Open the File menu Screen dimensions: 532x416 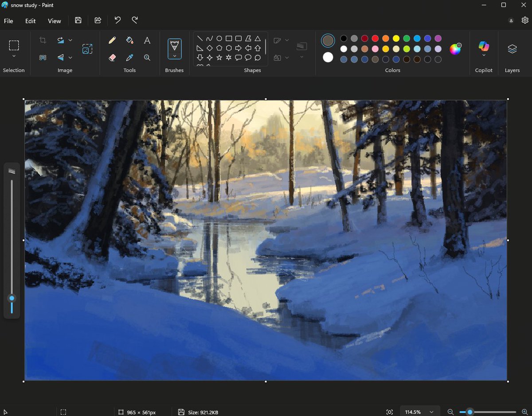pyautogui.click(x=8, y=21)
